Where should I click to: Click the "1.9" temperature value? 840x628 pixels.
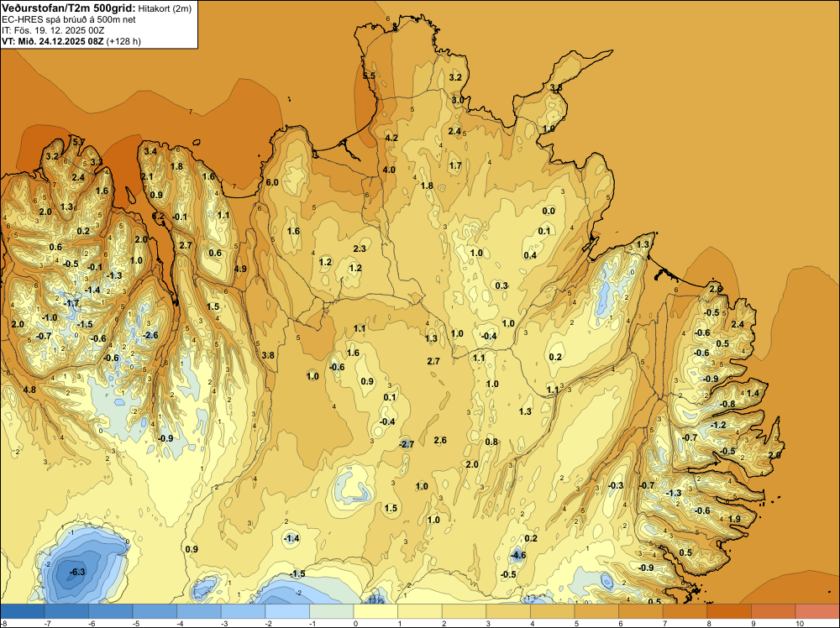734,519
